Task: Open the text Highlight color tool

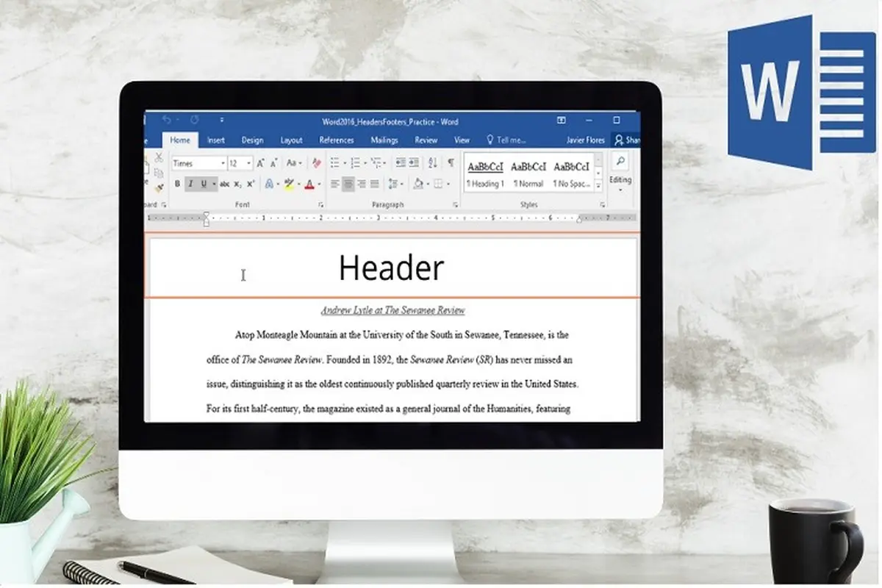Action: coord(289,182)
